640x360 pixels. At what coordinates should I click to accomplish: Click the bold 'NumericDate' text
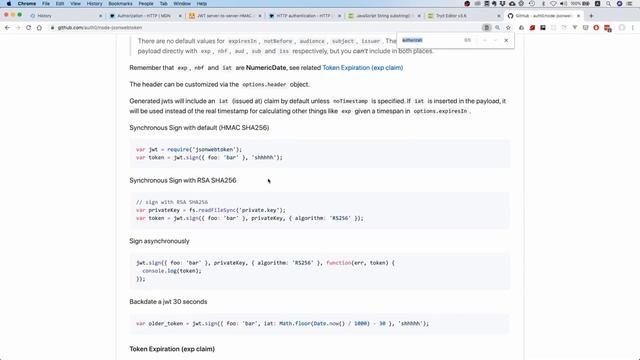point(266,68)
